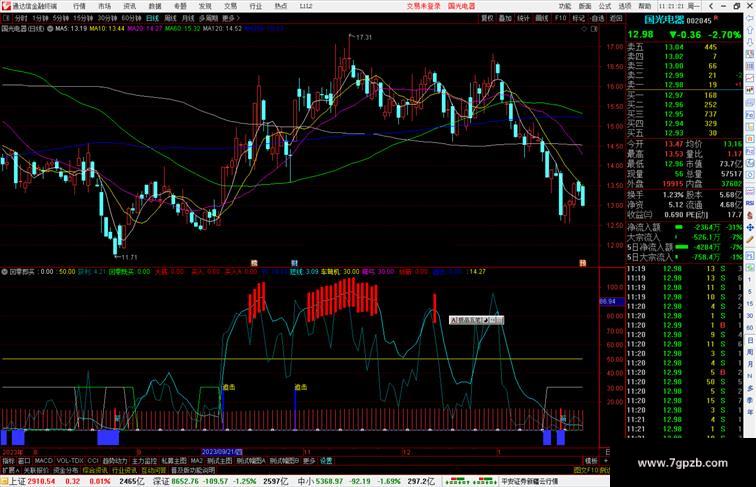
Task: Switch chart to 分时 period
Action: (21, 18)
